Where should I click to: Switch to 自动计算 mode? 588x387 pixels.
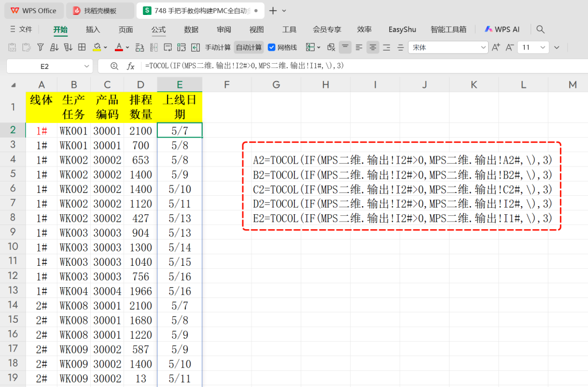coord(249,48)
